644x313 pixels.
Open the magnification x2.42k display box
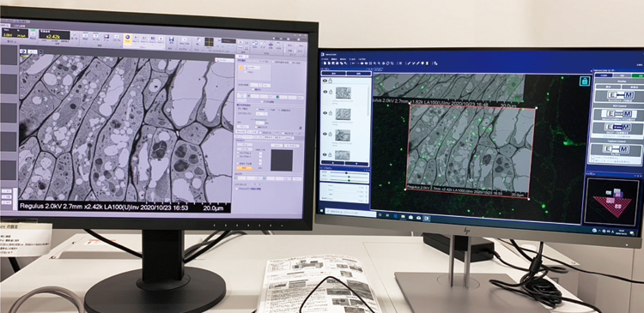55,35
